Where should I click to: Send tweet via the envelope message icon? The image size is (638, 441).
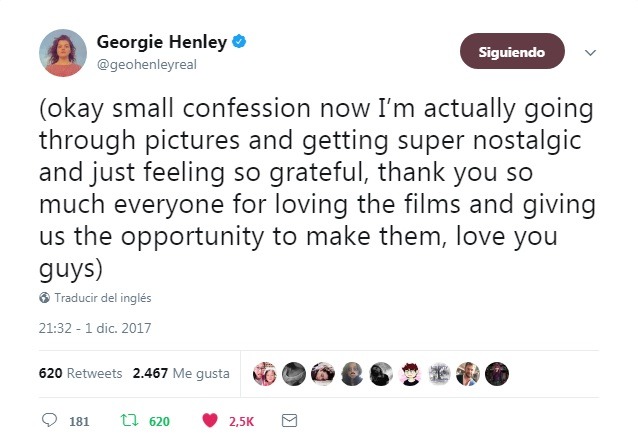pos(289,421)
